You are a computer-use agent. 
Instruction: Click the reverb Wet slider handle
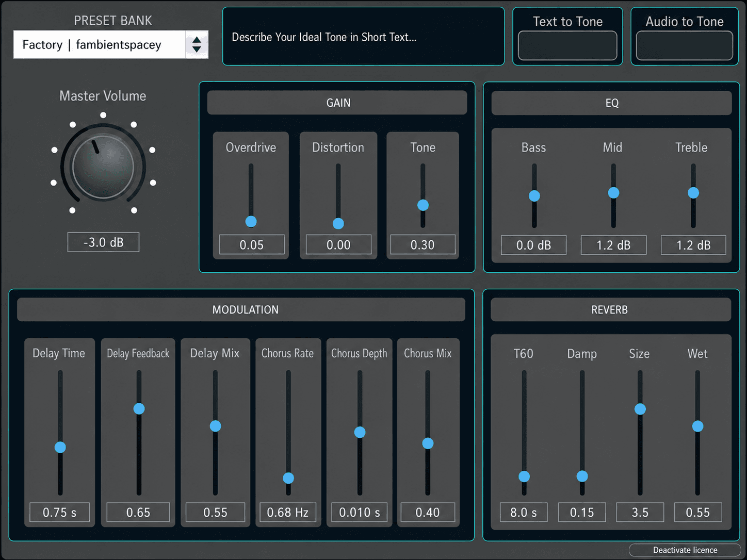click(697, 426)
